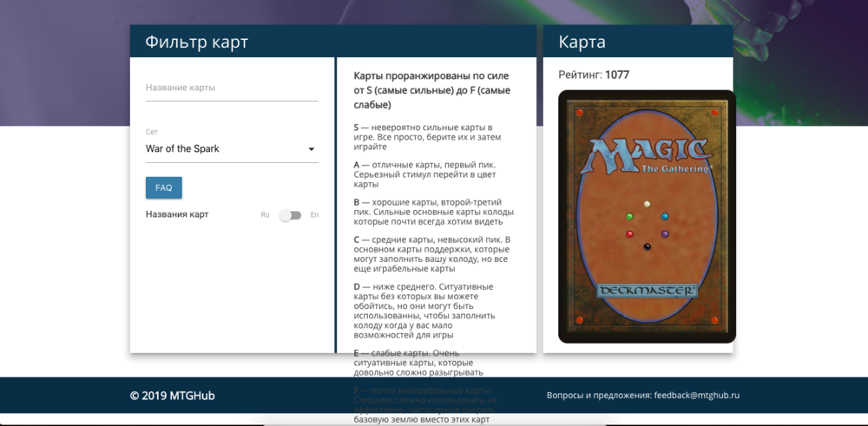Click the Magic The Gathering logo on the card

(x=647, y=156)
